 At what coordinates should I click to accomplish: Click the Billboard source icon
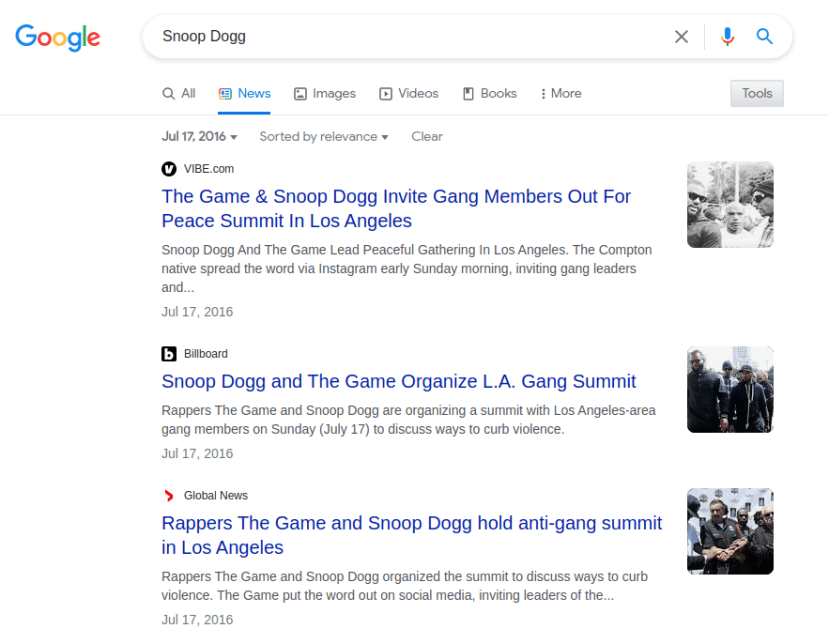168,353
